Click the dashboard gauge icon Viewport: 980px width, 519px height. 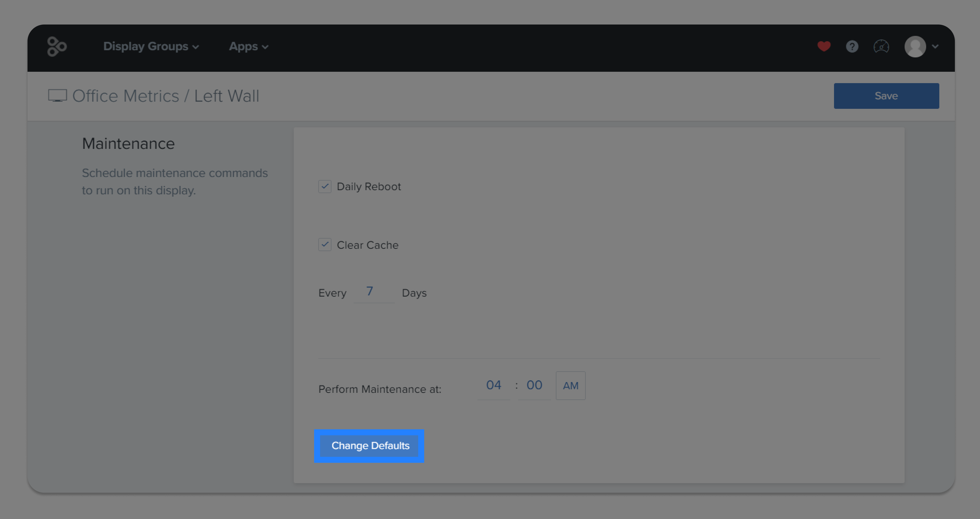(x=881, y=46)
